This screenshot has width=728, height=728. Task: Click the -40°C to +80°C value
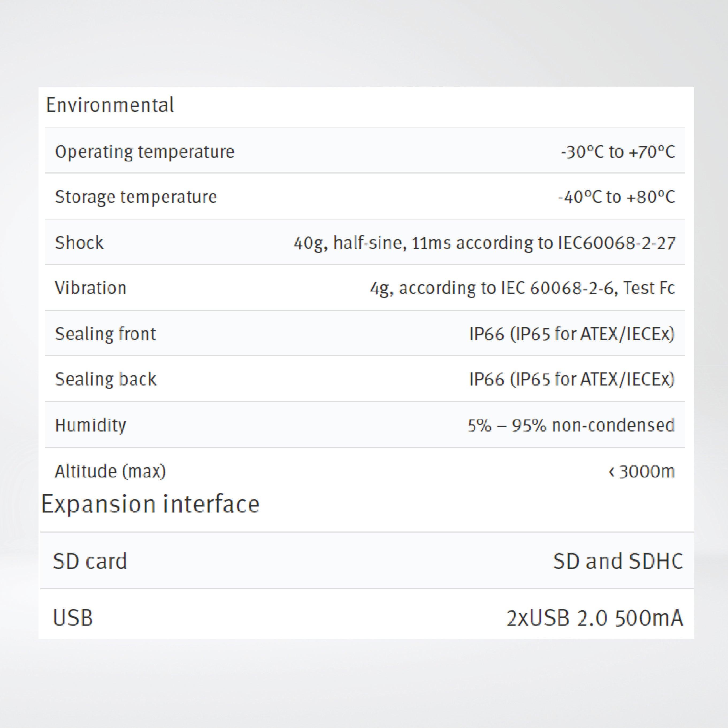pyautogui.click(x=616, y=197)
